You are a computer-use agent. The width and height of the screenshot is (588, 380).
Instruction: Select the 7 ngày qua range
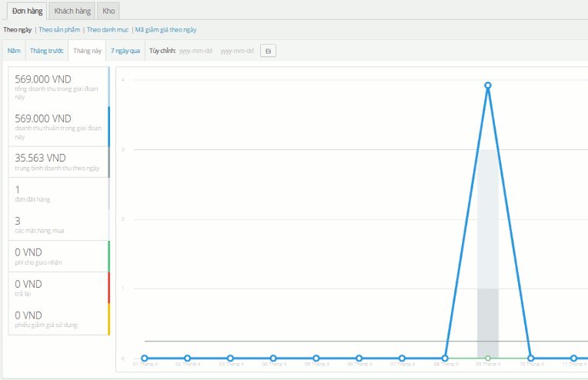pos(125,51)
